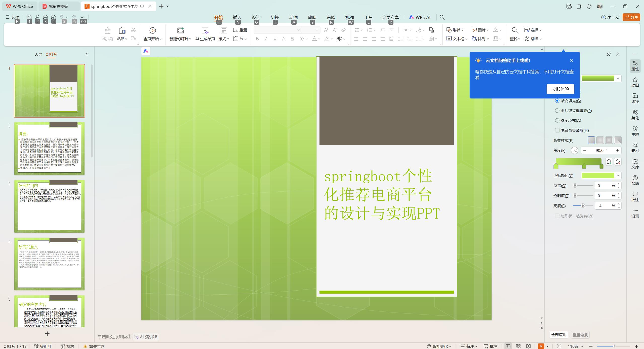This screenshot has width=644, height=349.
Task: Start slideshow from the status bar play icon
Action: coord(541,346)
